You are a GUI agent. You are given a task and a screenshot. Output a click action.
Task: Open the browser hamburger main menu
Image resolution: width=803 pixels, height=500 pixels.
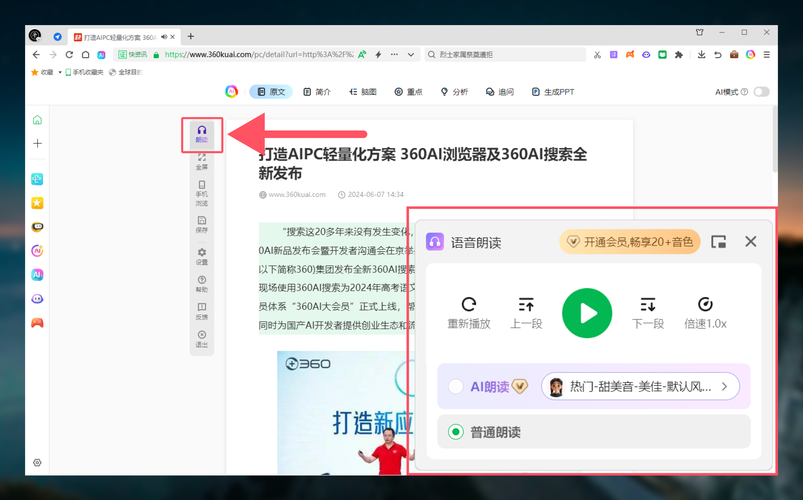coord(767,55)
